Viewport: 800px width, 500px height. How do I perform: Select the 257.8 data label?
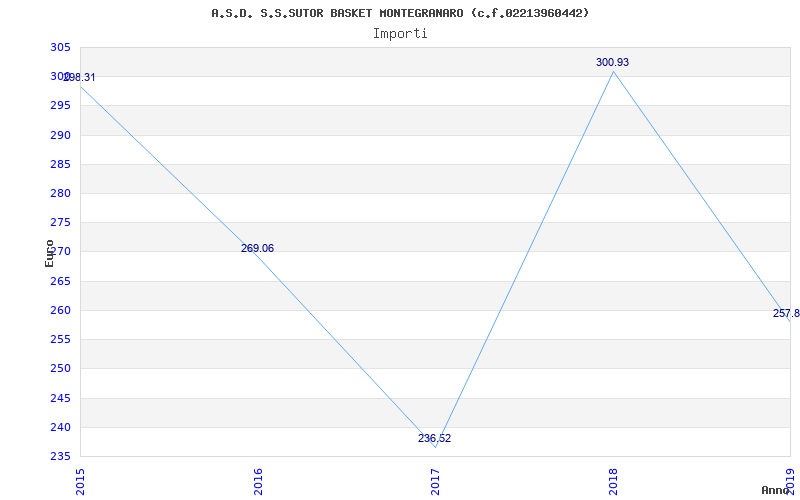[786, 313]
